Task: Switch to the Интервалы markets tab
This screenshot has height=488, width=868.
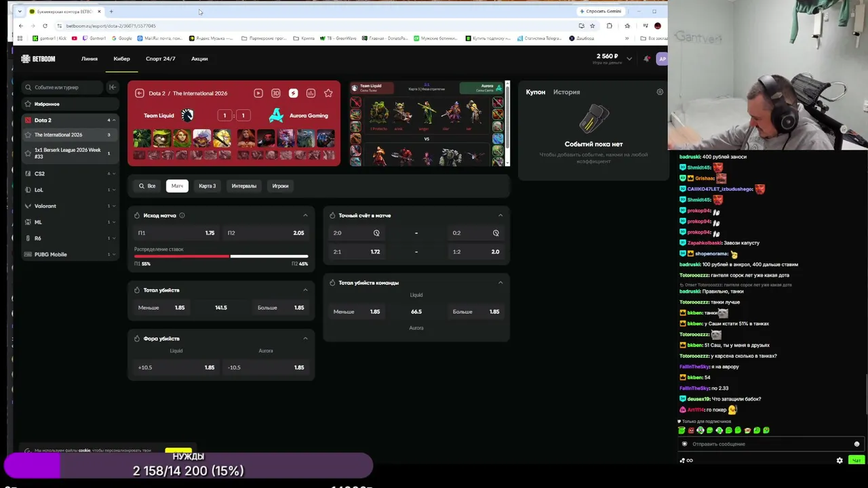Action: pos(244,186)
